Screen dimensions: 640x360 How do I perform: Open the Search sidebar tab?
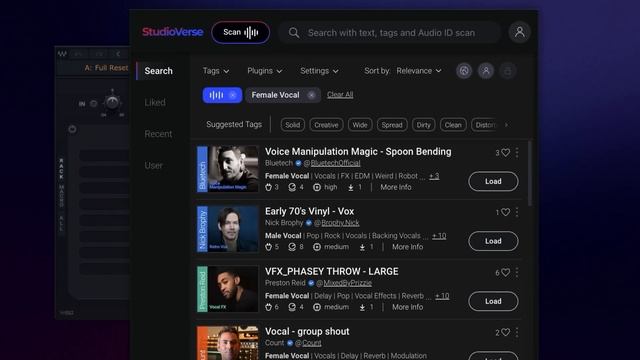(x=158, y=71)
